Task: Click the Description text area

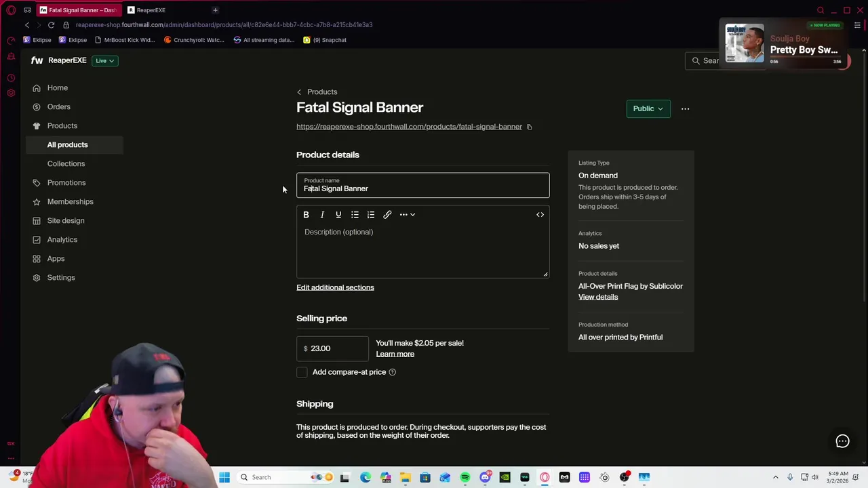Action: point(422,250)
